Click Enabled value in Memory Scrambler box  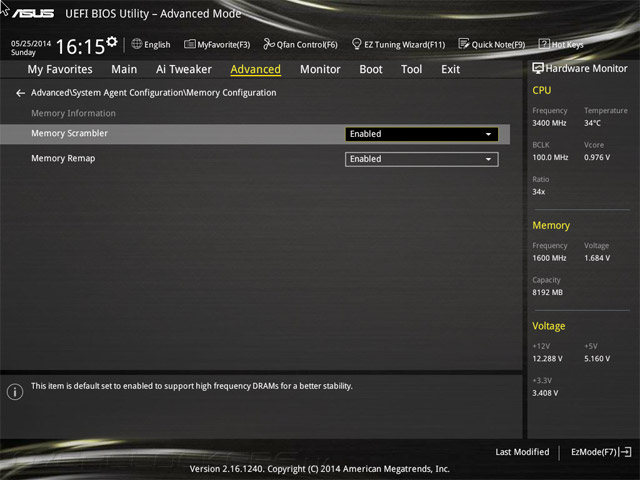(365, 134)
